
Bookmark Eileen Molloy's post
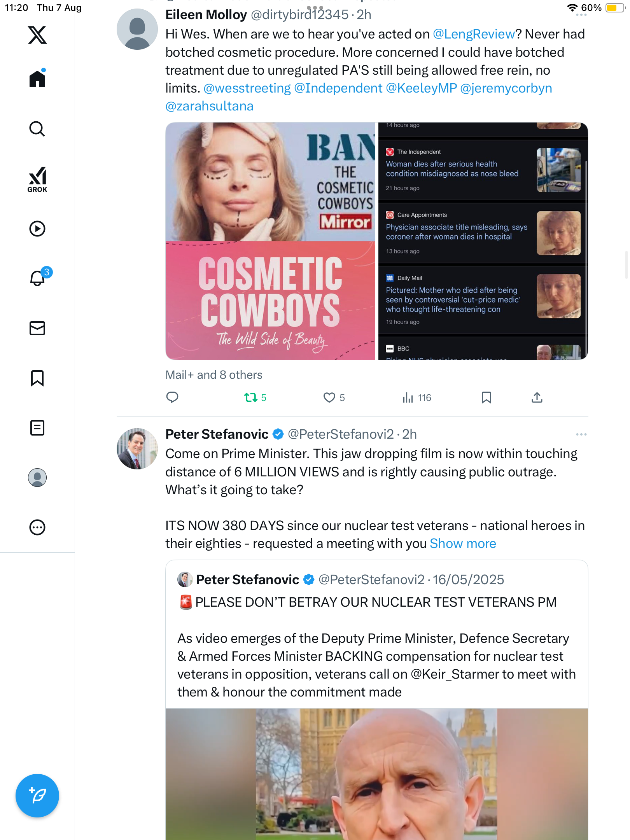(x=486, y=397)
